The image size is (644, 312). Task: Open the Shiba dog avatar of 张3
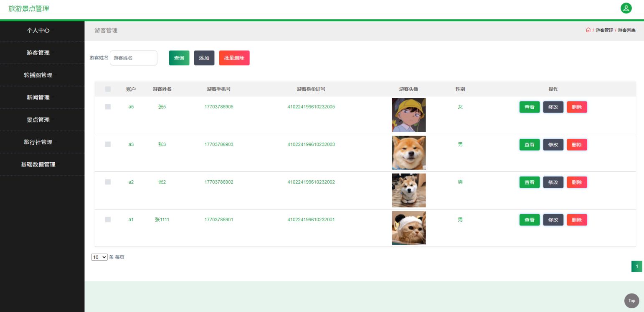(x=409, y=153)
